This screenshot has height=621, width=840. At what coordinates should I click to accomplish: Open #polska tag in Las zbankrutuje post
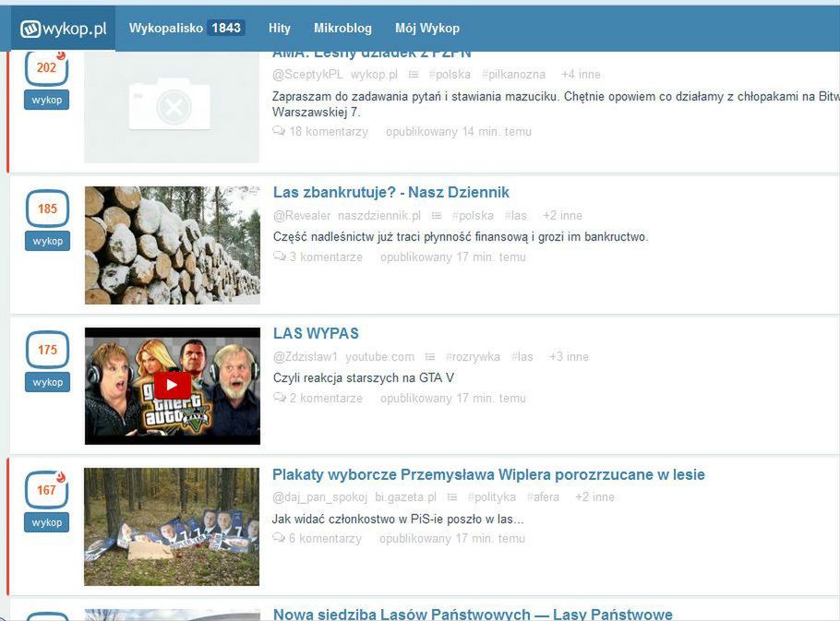473,216
